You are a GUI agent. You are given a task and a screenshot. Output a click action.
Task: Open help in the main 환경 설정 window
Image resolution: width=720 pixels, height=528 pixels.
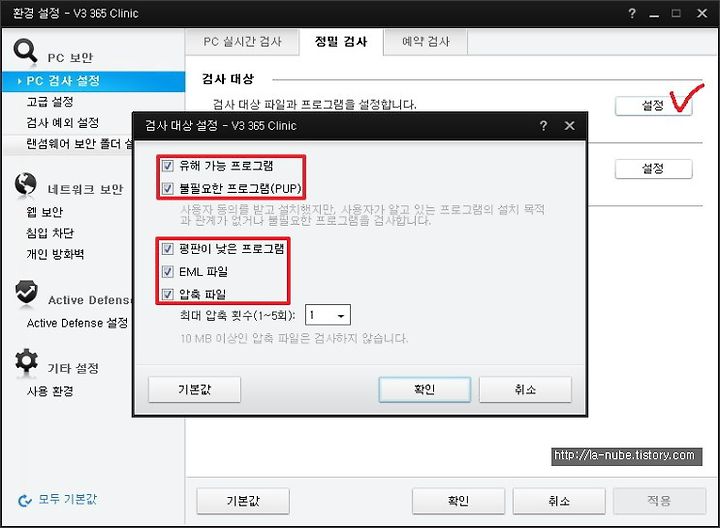pos(632,13)
